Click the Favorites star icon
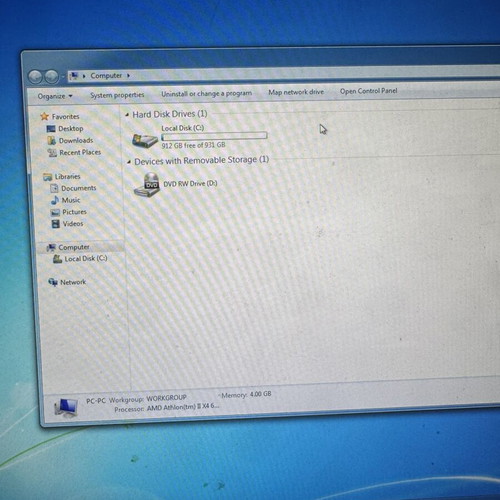The image size is (500, 500). click(45, 116)
